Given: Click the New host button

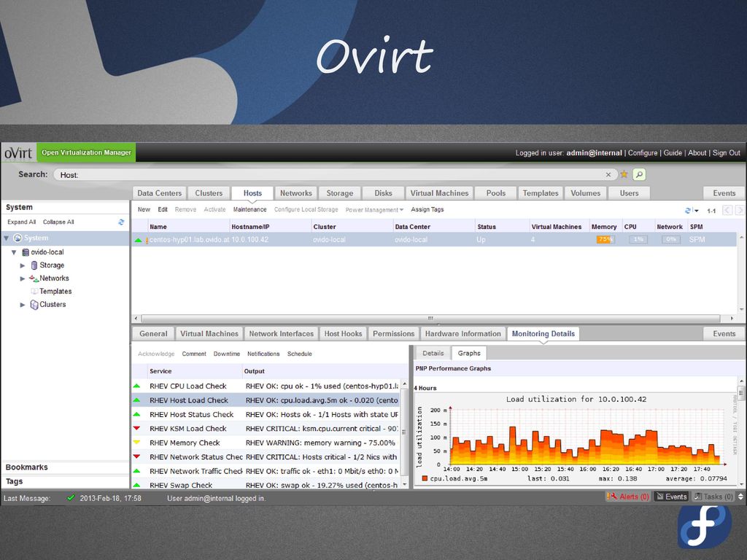Looking at the screenshot, I should point(144,209).
